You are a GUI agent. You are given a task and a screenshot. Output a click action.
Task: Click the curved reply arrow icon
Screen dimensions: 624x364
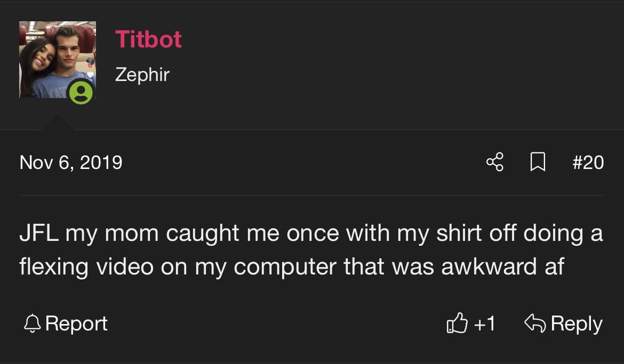click(535, 322)
